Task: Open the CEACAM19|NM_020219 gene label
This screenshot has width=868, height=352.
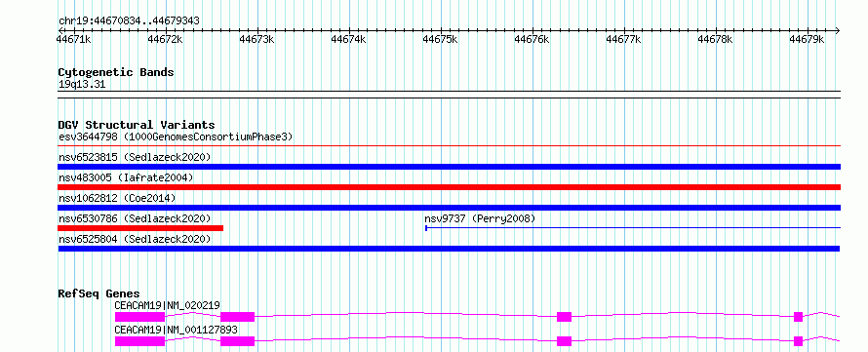Action: click(x=167, y=305)
